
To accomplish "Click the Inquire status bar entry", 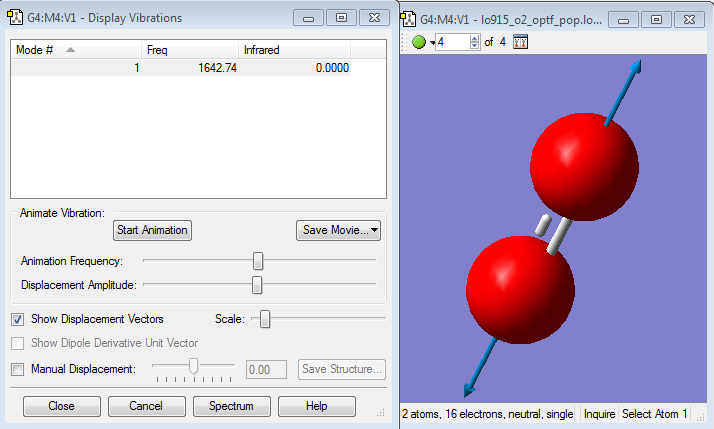I will pyautogui.click(x=599, y=414).
